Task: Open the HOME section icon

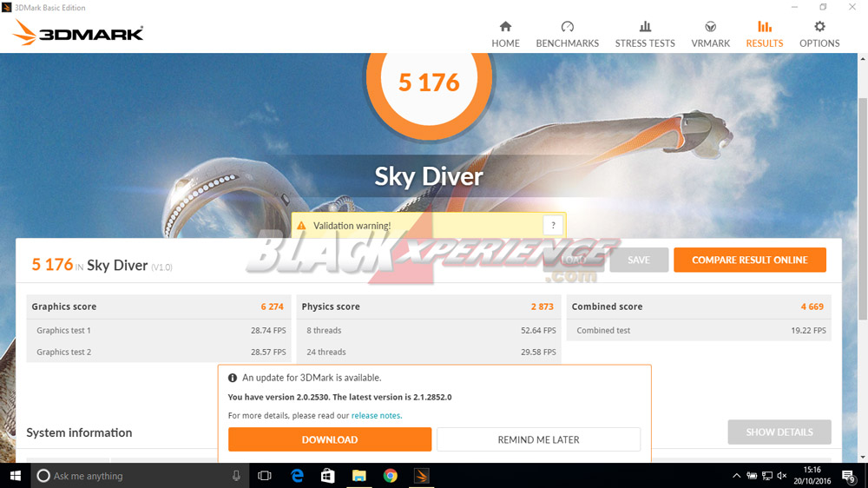Action: [505, 27]
